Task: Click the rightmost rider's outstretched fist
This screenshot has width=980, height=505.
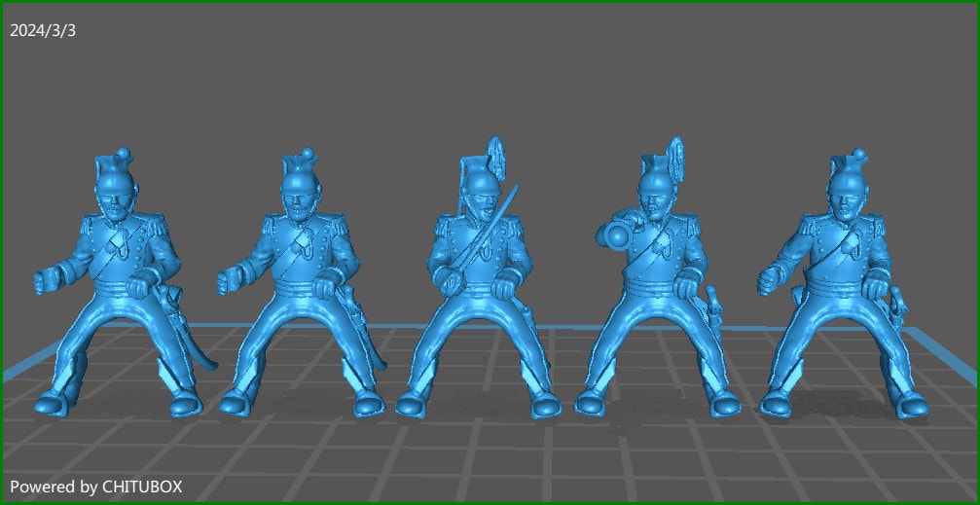Action: click(768, 282)
